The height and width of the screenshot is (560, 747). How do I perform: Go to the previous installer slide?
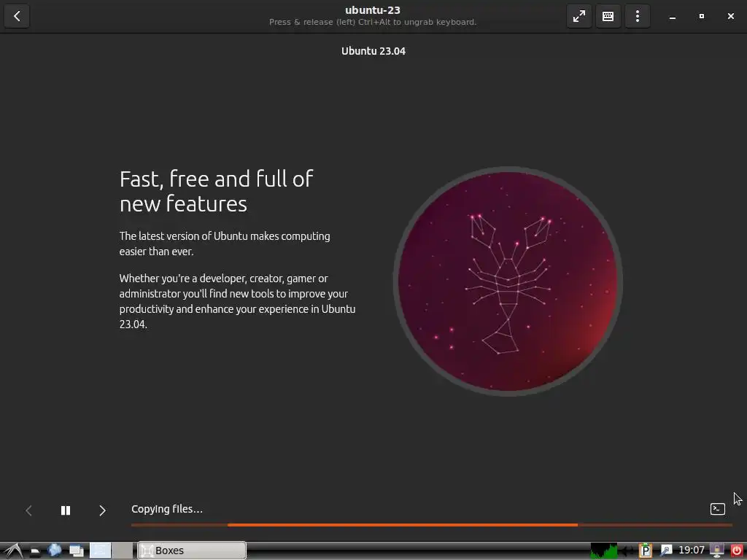(x=28, y=510)
